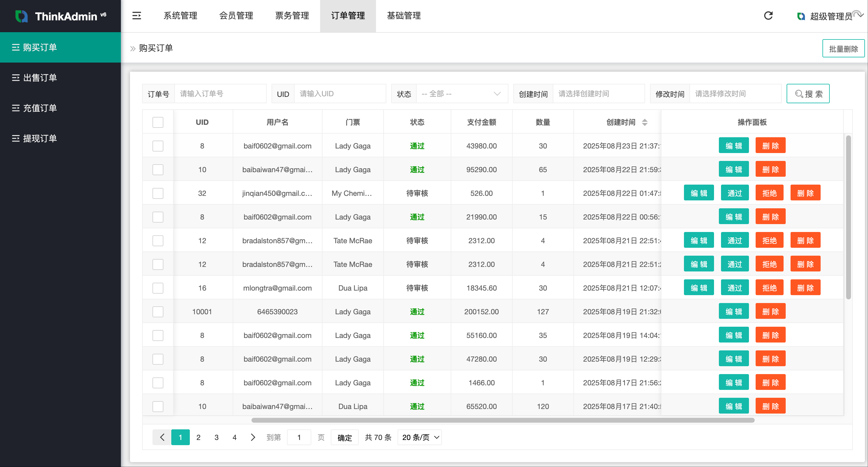Open 提现订单 in the sidebar
The image size is (868, 467).
(40, 138)
